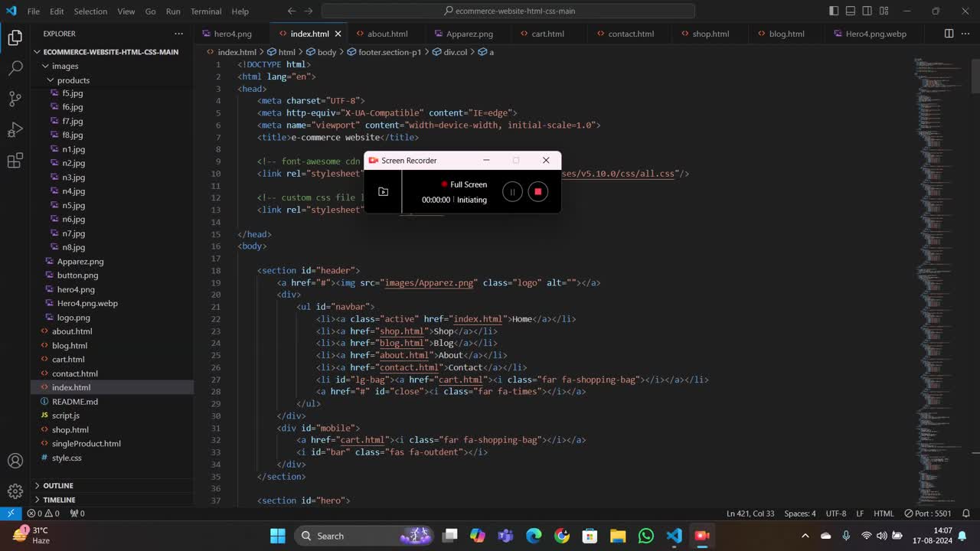Open recordings folder in Screen Recorder
This screenshot has height=551, width=980.
click(383, 191)
